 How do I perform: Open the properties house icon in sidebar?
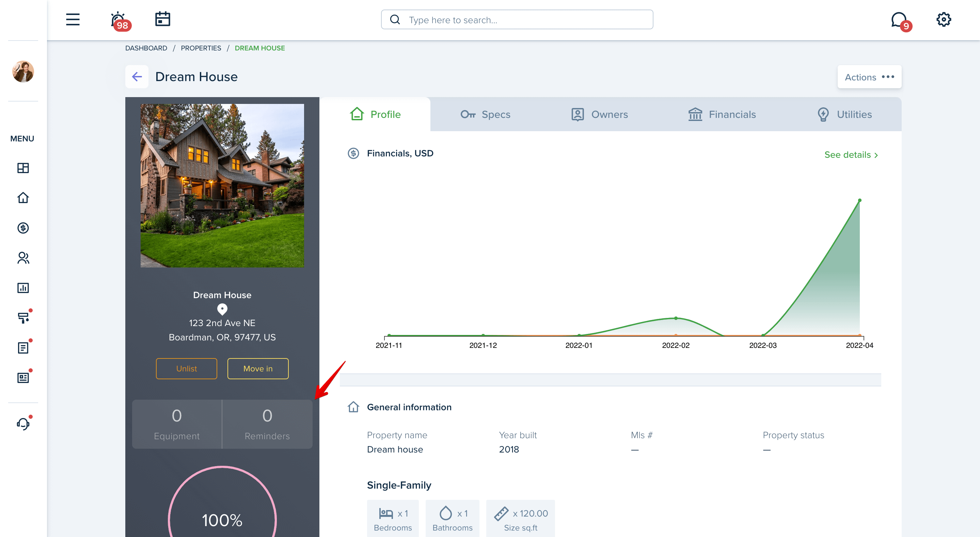(x=23, y=198)
